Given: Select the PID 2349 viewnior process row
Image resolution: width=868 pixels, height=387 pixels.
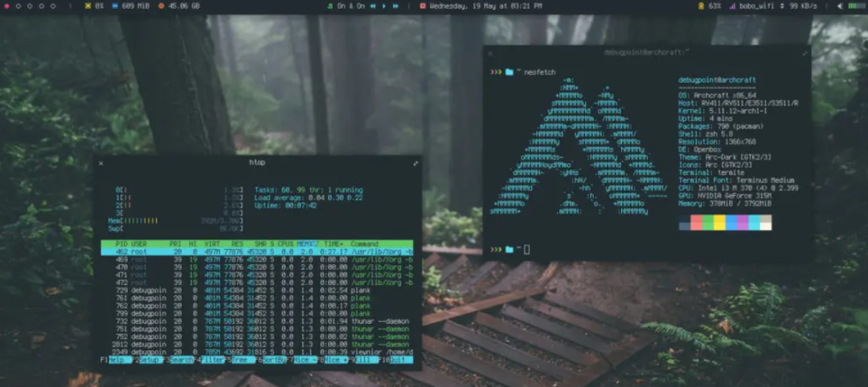Looking at the screenshot, I should pos(257,352).
